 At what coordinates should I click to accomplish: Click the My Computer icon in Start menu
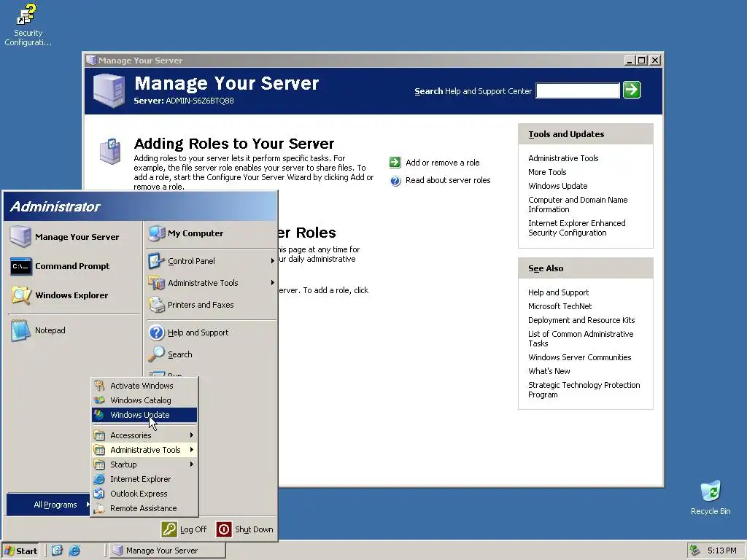(157, 233)
